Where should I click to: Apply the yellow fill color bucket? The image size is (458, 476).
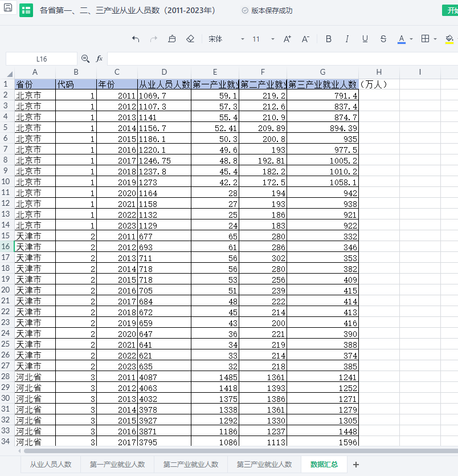pos(449,39)
